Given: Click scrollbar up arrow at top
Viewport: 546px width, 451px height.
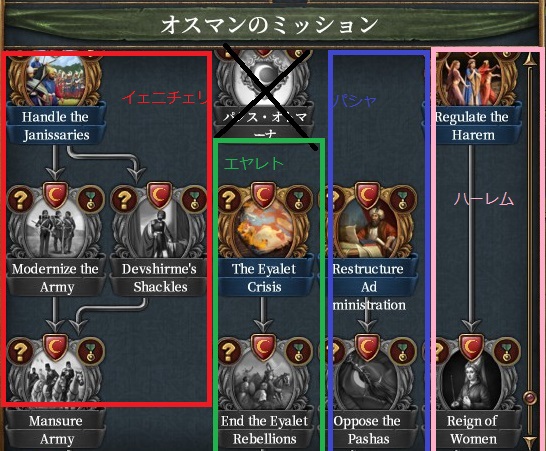Looking at the screenshot, I should pyautogui.click(x=530, y=59).
